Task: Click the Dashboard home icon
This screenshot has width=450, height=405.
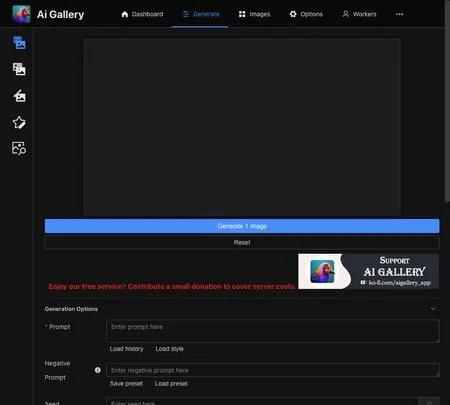Action: click(x=125, y=14)
